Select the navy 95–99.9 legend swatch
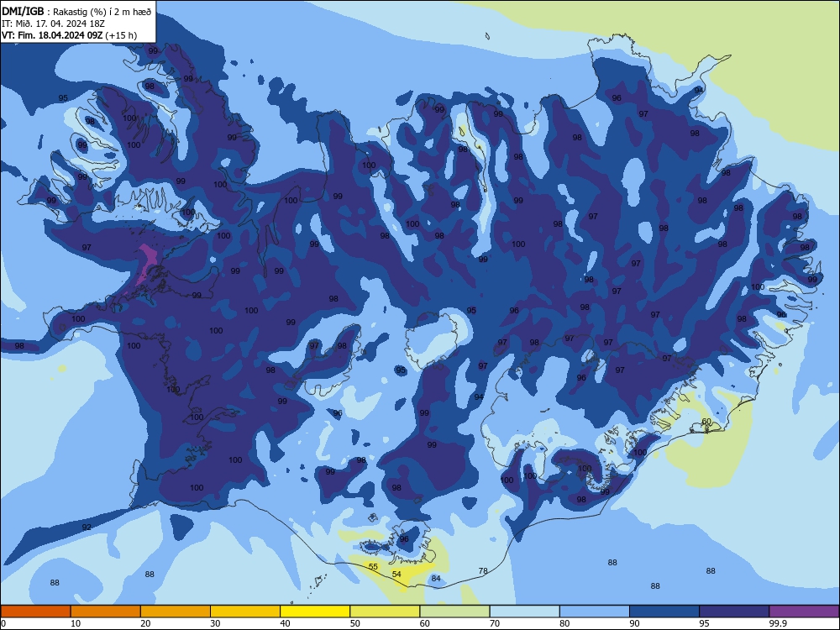This screenshot has width=840, height=630. tap(734, 612)
